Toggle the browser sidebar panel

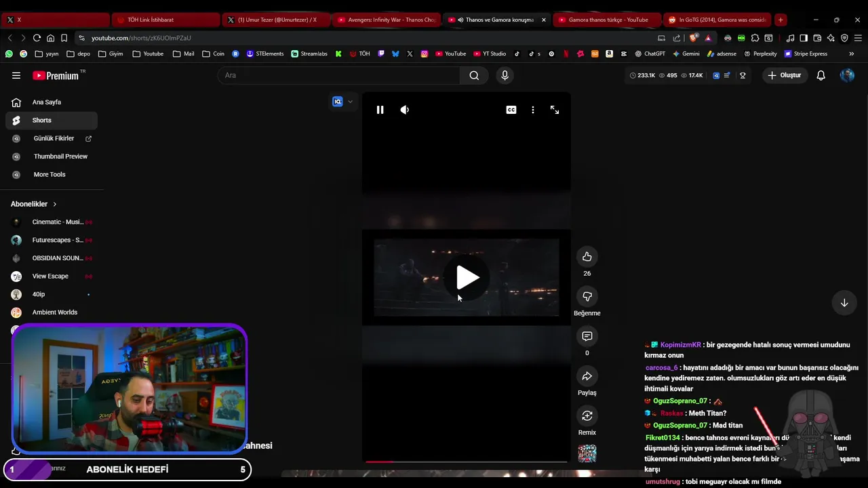804,38
